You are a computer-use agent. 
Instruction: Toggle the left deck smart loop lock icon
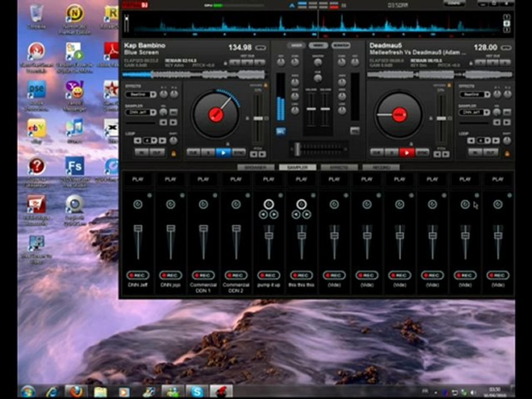pos(173,154)
